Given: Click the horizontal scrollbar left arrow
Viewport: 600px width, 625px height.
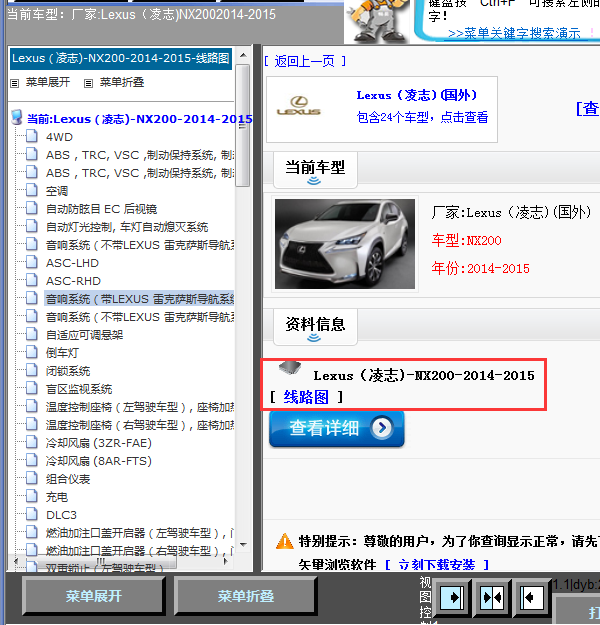Looking at the screenshot, I should coord(15,561).
